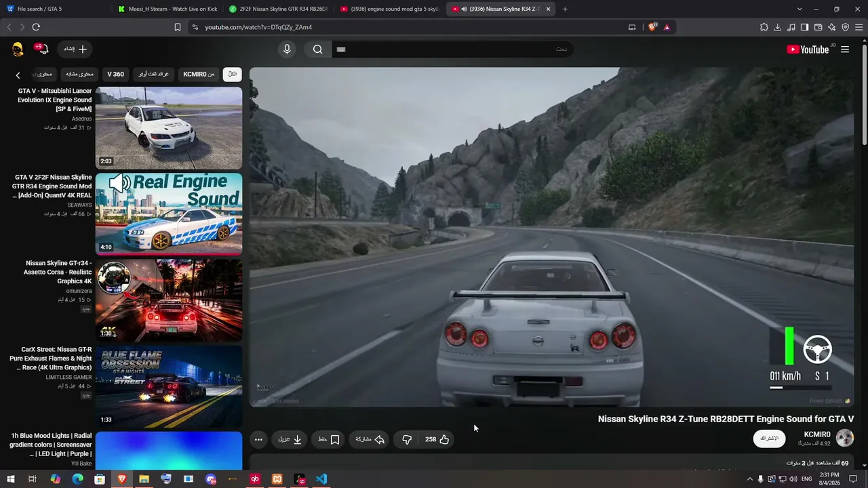Open Windows Task View
Viewport: 868px width, 488px height.
point(32,479)
